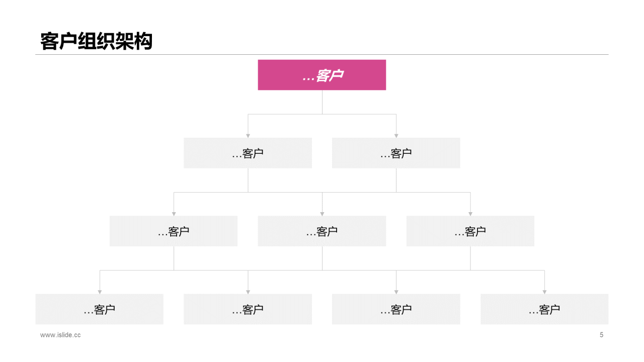Image resolution: width=644 pixels, height=362 pixels.
Task: Select arrowhead entering middle third-row box
Action: coord(322,214)
